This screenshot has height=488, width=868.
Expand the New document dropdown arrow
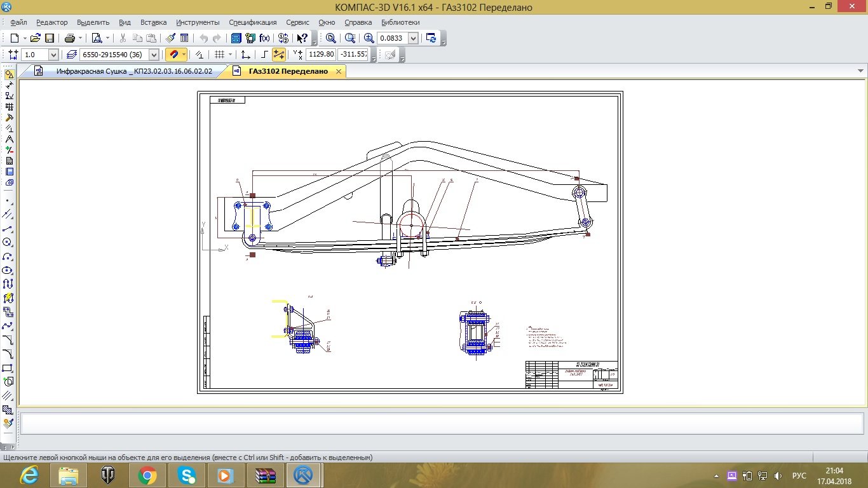(x=24, y=38)
